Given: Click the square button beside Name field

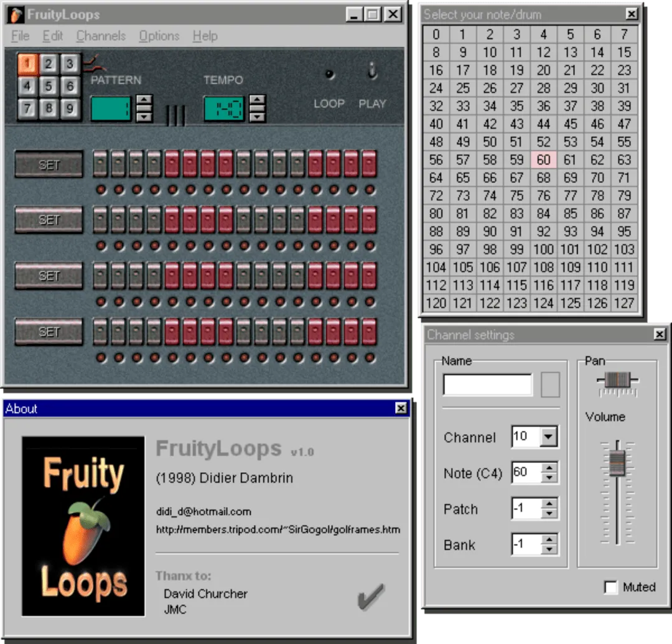Looking at the screenshot, I should point(550,385).
